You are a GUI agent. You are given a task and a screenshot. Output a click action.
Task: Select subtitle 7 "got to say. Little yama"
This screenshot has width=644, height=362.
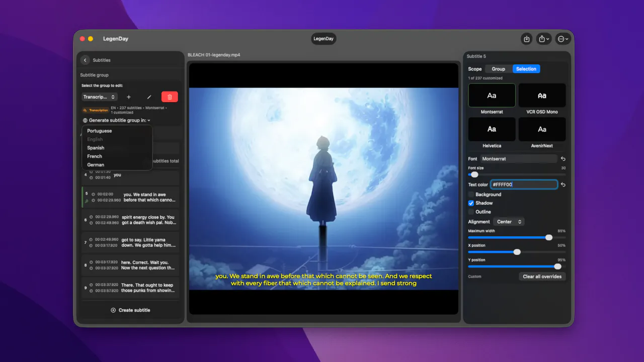tap(130, 242)
